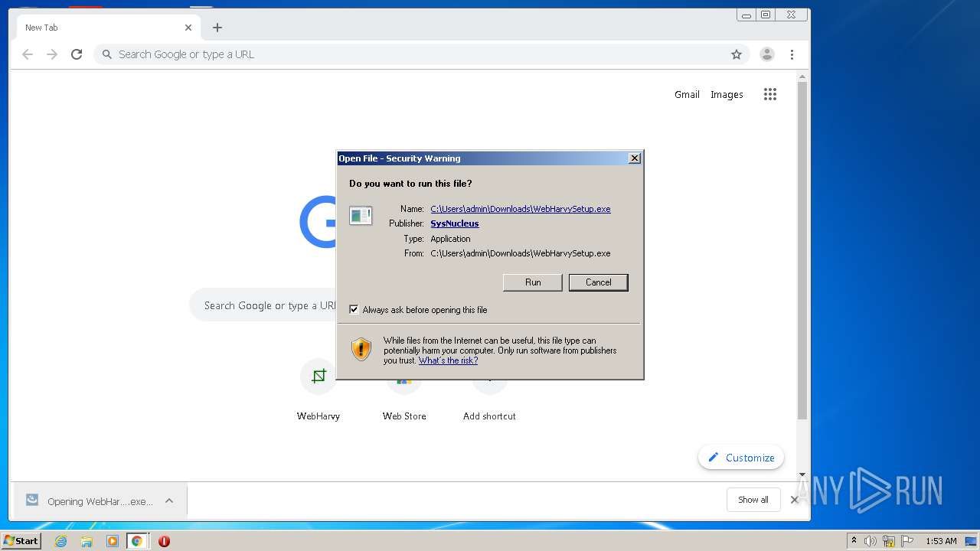Click Run in the security warning
Screen dimensions: 980x551
pos(533,282)
